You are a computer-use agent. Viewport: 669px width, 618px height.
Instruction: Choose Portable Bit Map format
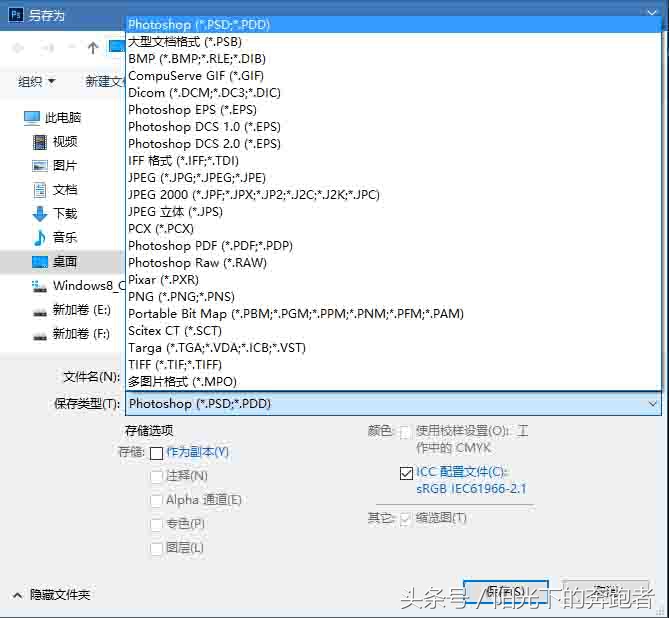pyautogui.click(x=393, y=314)
